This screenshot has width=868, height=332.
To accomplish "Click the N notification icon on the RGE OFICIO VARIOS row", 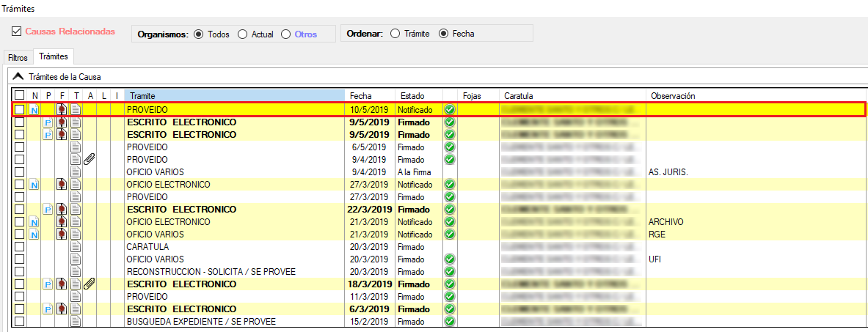I will [x=34, y=235].
